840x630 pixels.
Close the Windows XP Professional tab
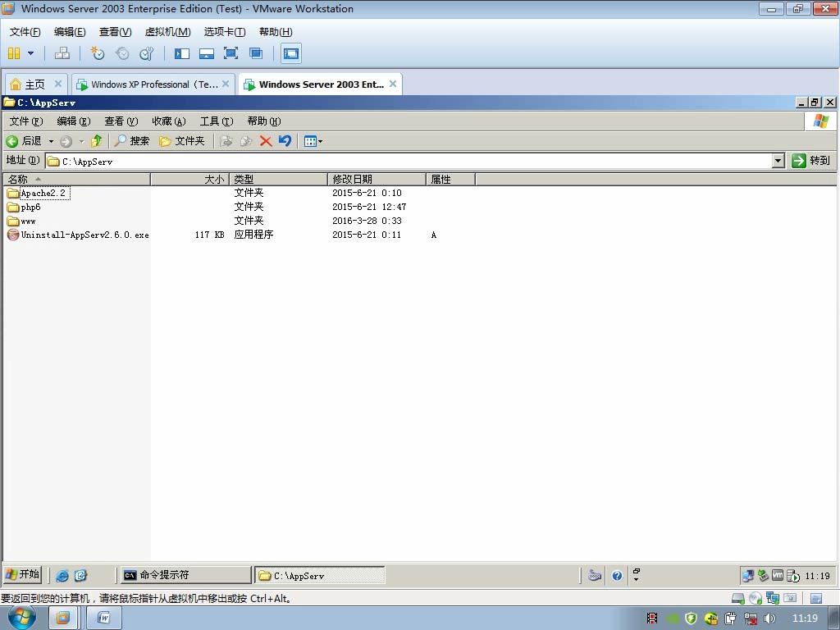tap(226, 84)
